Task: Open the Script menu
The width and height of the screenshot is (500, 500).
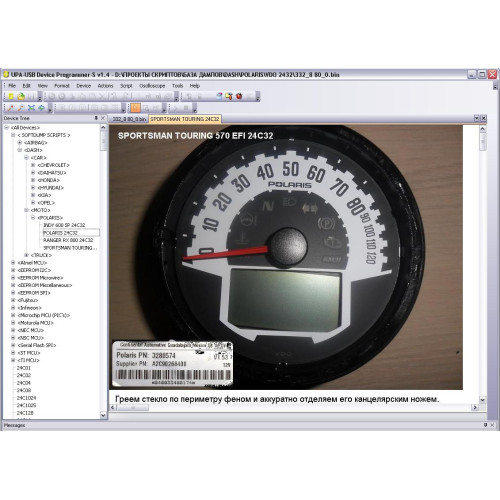Action: [x=126, y=86]
